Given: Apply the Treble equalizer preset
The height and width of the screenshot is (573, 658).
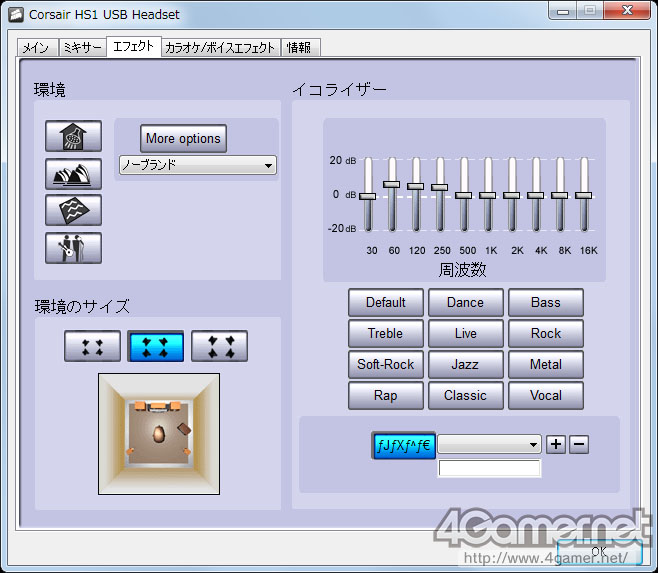Looking at the screenshot, I should pos(386,333).
